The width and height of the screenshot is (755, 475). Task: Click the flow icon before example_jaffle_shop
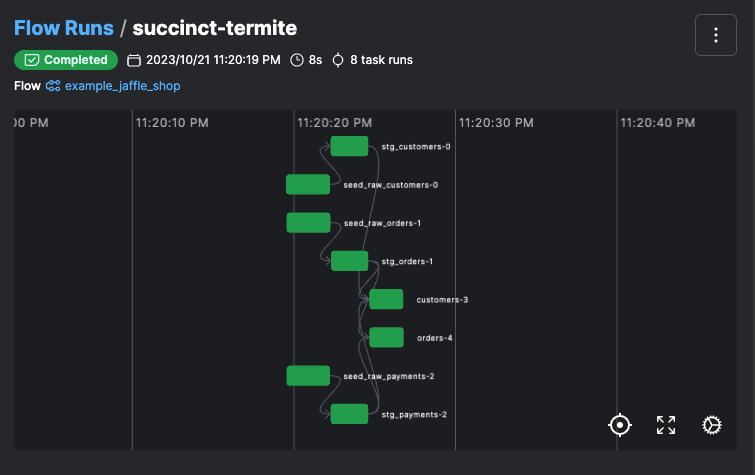point(54,86)
